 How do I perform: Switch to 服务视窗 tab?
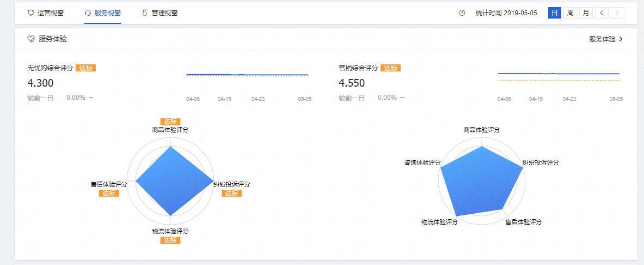(x=103, y=13)
